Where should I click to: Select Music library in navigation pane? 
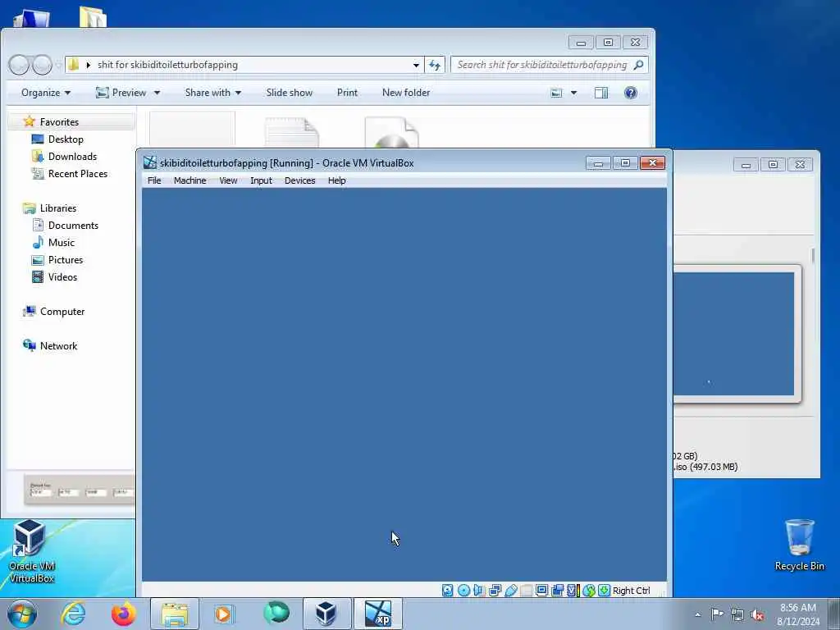[x=61, y=243]
